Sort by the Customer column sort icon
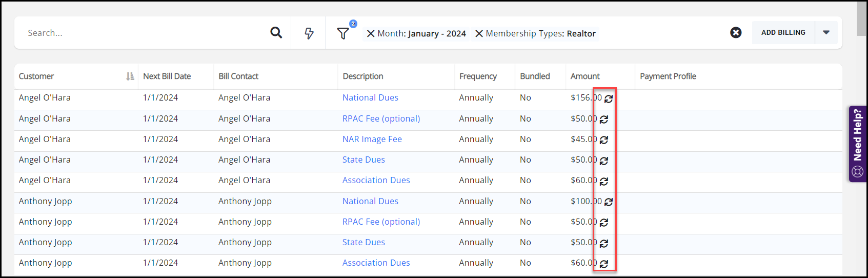This screenshot has width=868, height=278. click(130, 76)
